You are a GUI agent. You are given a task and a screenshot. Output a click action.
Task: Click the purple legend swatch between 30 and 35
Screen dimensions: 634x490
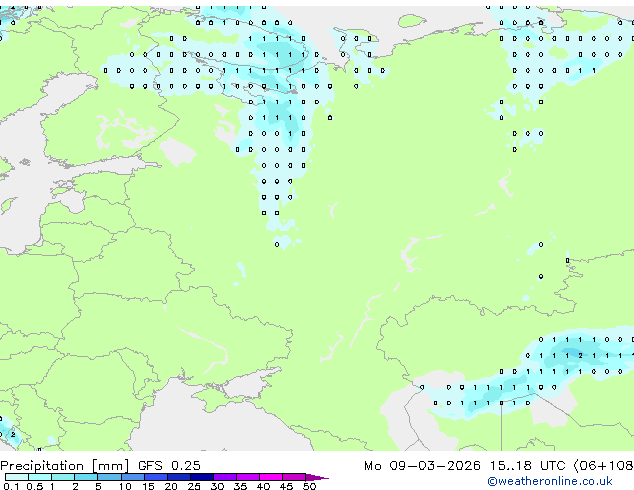coord(225,477)
